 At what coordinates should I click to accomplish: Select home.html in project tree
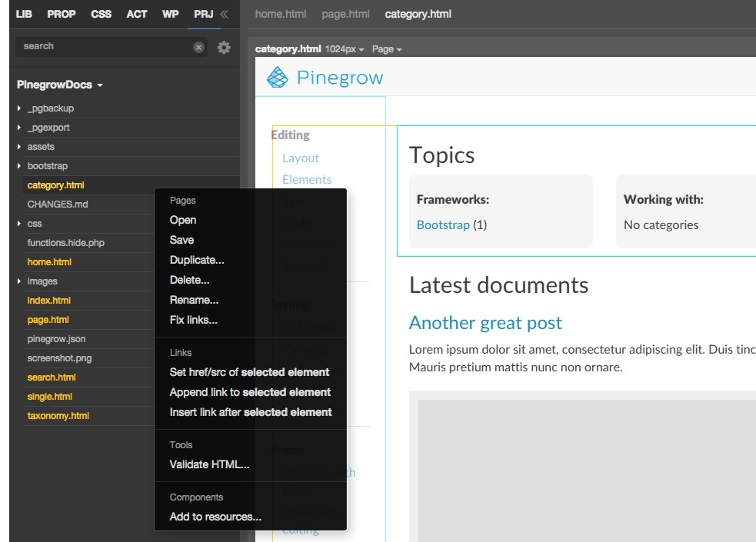(49, 262)
